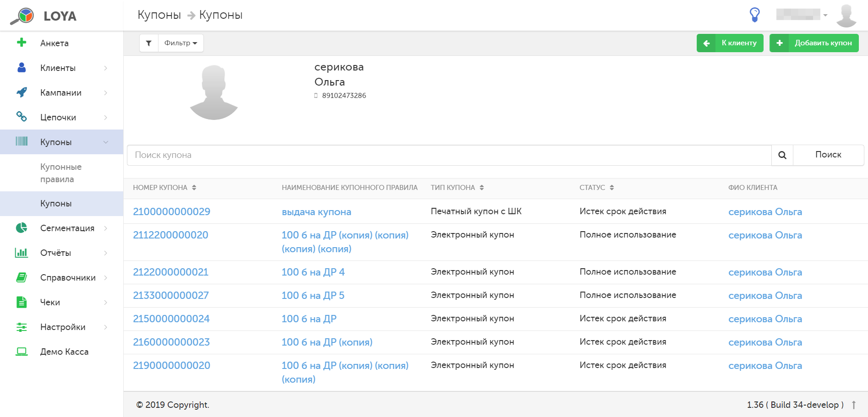Open coupon 2160000000023
Screen dimensions: 868x417
(x=171, y=342)
